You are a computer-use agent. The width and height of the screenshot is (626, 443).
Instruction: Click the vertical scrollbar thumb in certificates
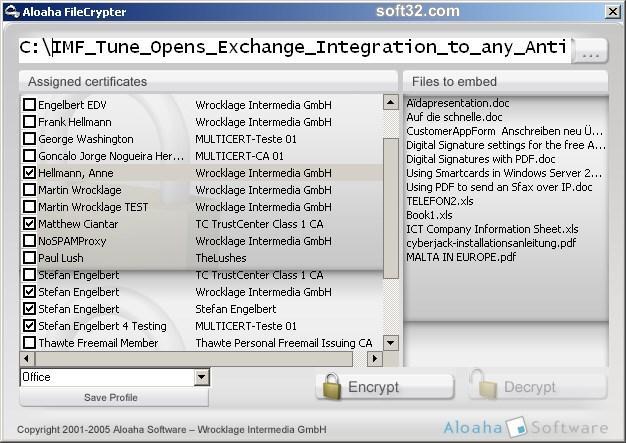pyautogui.click(x=390, y=208)
